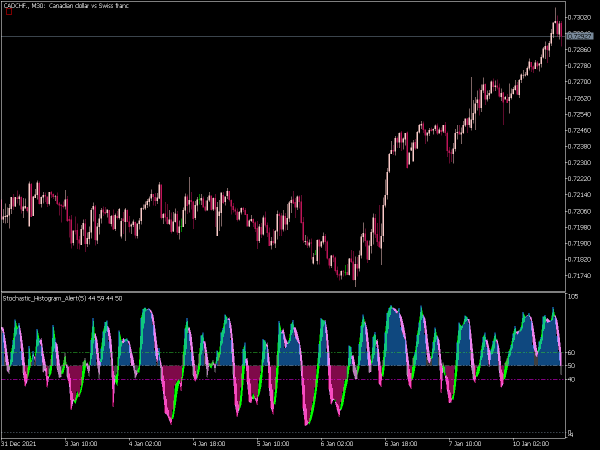This screenshot has width=600, height=450.
Task: Click the CADCHF M30 chart title text
Action: tap(66, 6)
